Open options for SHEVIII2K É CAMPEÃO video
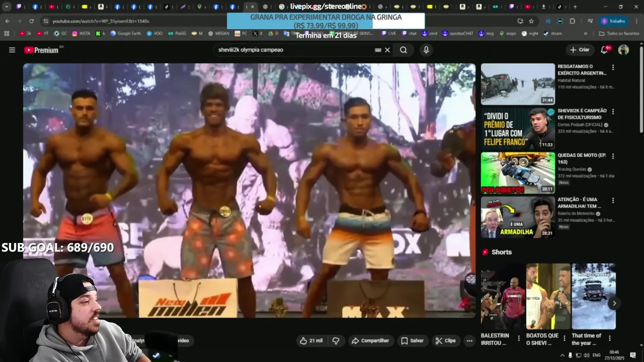 click(x=613, y=112)
